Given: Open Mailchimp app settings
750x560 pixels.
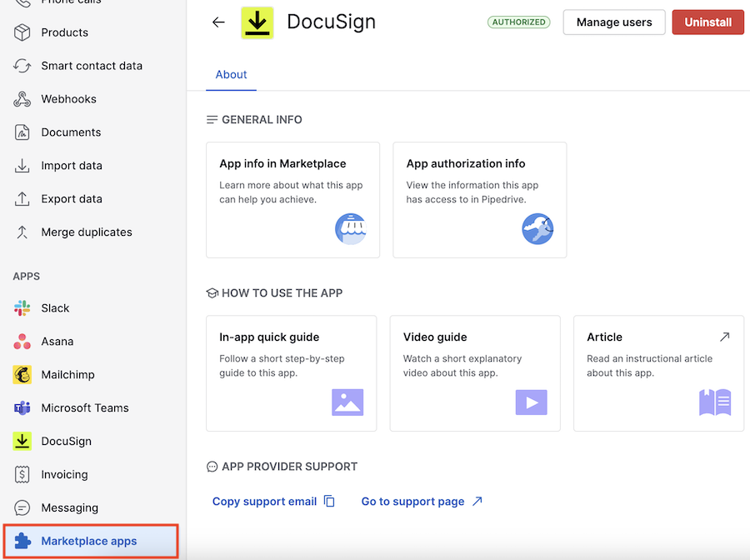Looking at the screenshot, I should coord(20,374).
